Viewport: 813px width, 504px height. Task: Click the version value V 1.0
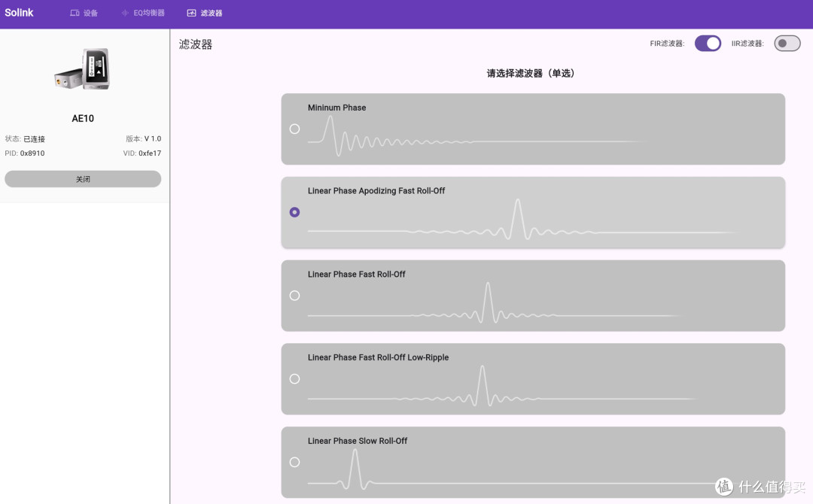(x=153, y=139)
